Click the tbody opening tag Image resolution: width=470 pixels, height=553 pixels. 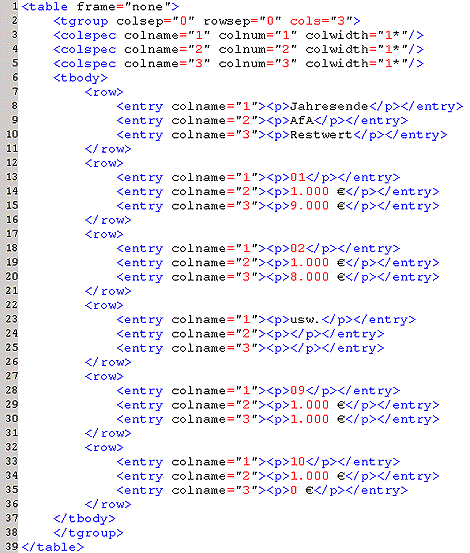tap(80, 78)
